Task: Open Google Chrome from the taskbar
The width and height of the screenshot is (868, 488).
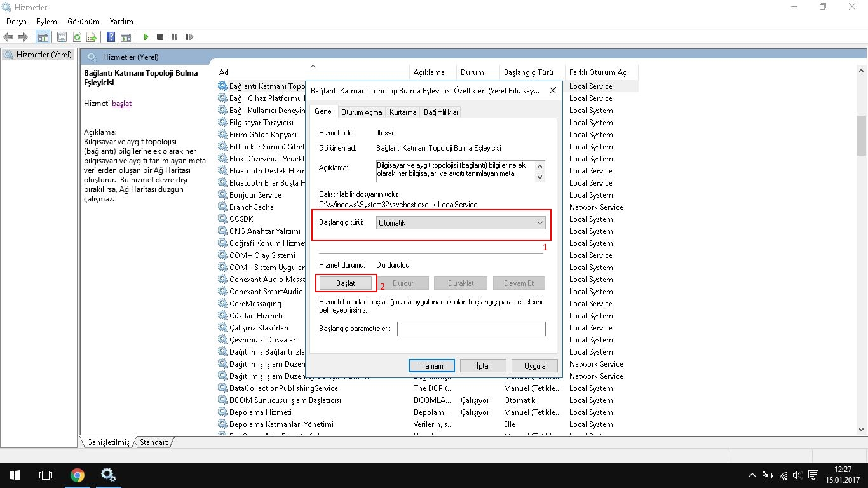Action: [x=78, y=475]
